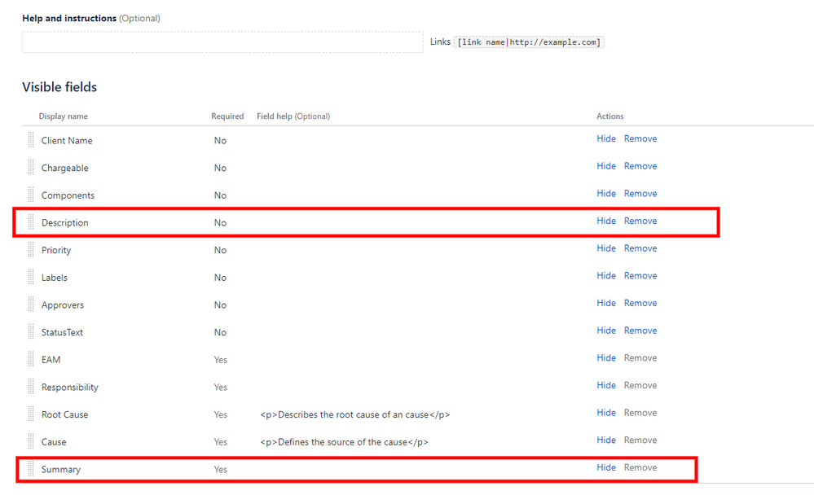The width and height of the screenshot is (814, 504).
Task: Click disabled Remove for EAM
Action: [x=640, y=357]
